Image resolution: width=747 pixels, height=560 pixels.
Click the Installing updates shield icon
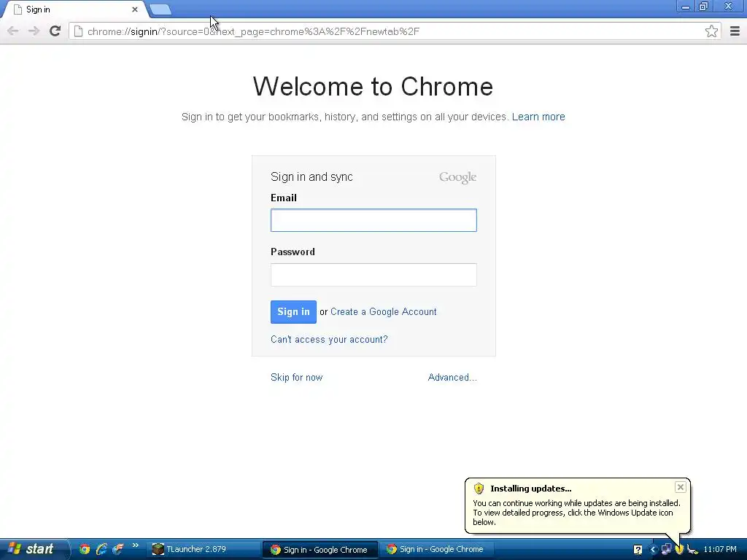click(479, 489)
